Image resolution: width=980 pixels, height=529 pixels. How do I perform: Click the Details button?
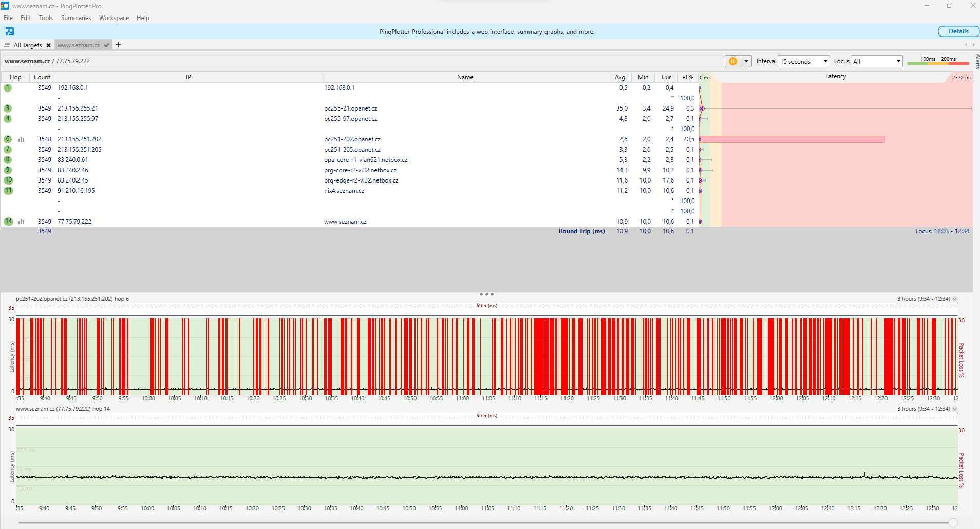[958, 31]
